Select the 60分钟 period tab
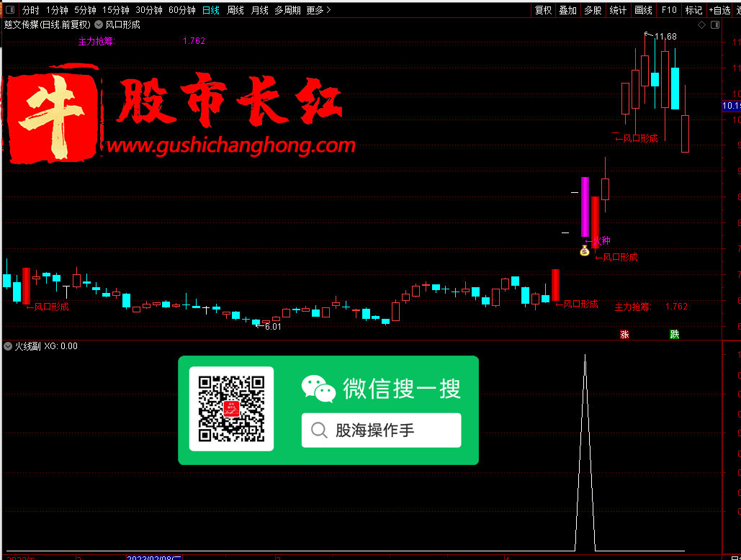 point(182,10)
